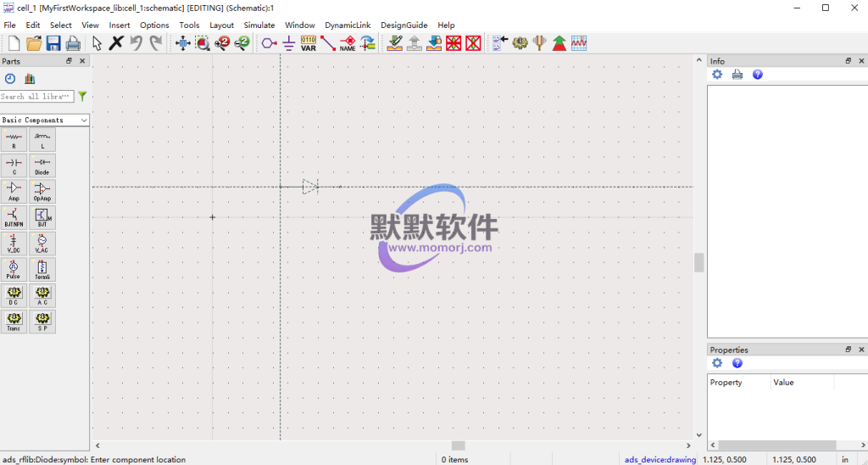
Task: Toggle float on the Parts panel
Action: tap(70, 61)
